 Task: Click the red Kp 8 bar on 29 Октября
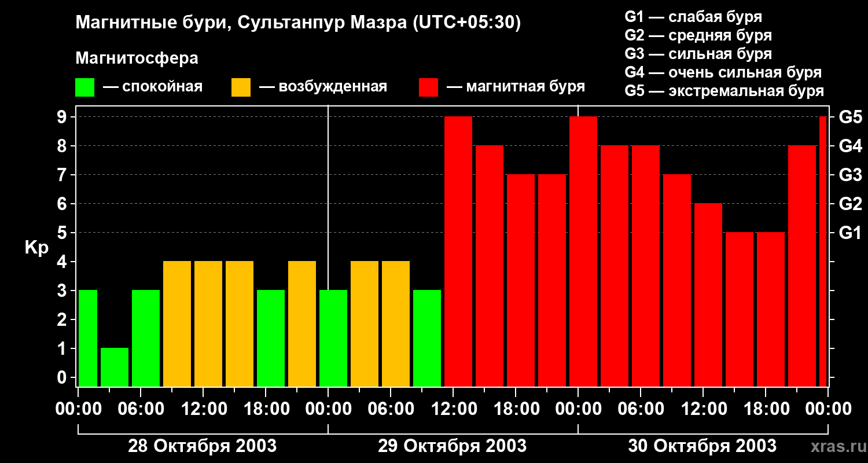point(490,266)
